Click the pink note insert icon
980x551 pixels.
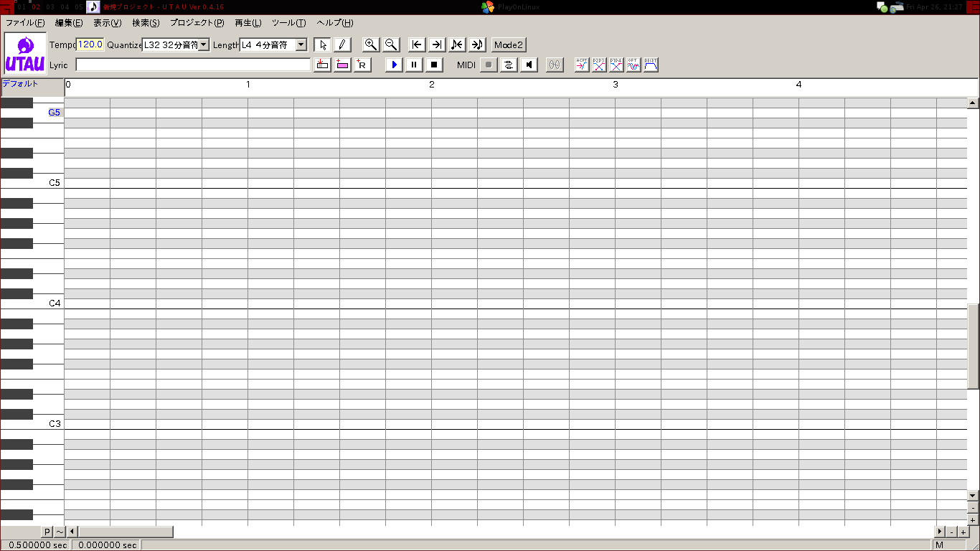[343, 65]
